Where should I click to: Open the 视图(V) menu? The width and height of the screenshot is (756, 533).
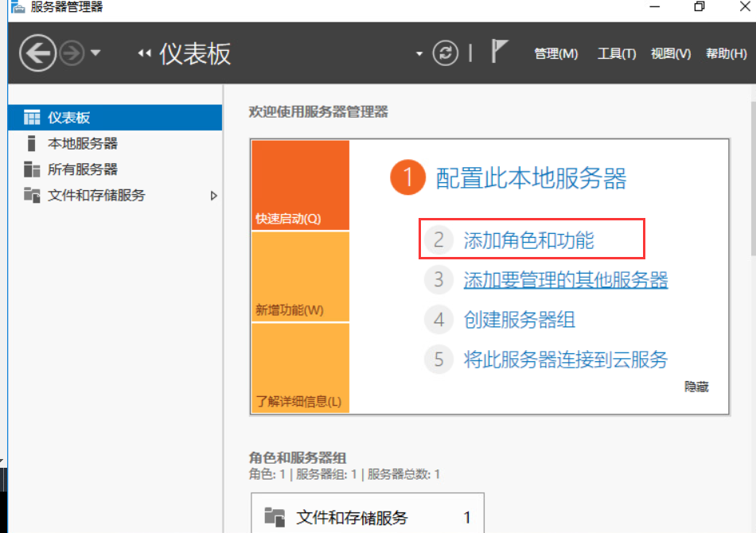point(670,53)
